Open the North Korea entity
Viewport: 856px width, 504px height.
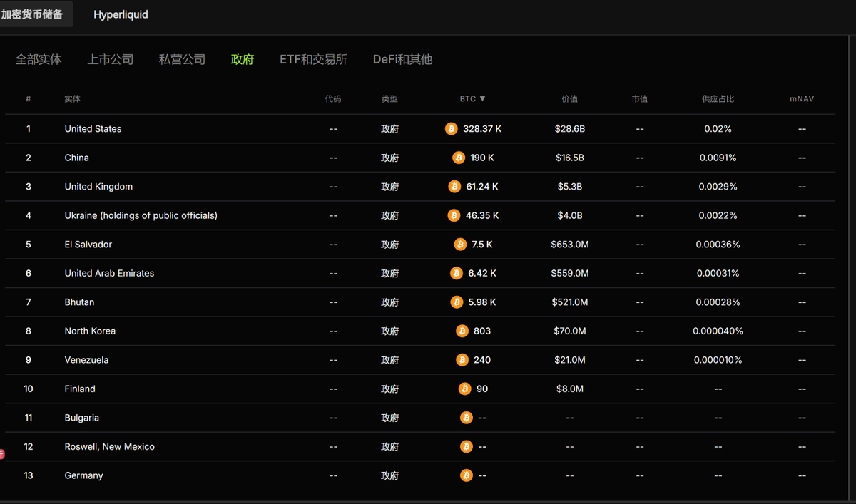[x=90, y=331]
